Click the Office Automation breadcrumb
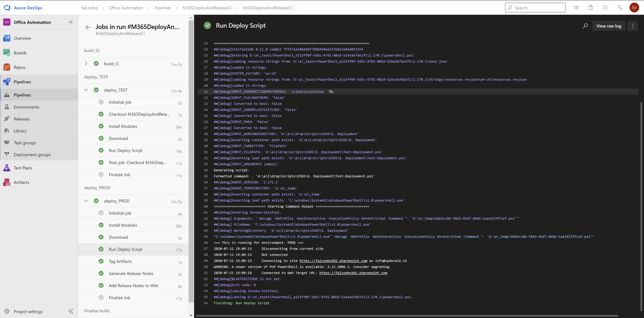The image size is (644, 318). (126, 8)
